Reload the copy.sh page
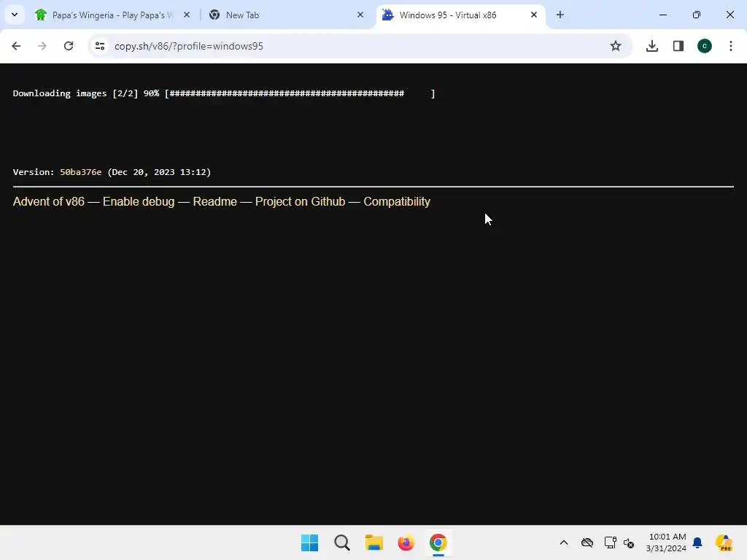 pos(69,46)
